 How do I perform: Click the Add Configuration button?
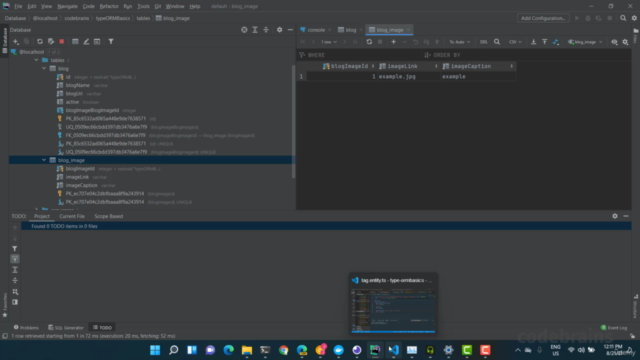(x=543, y=18)
